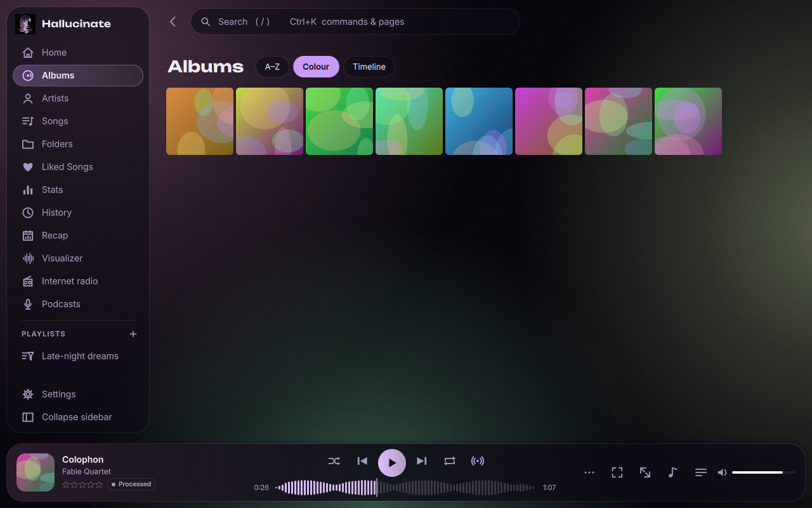This screenshot has height=508, width=812.
Task: Click the Processed status badge
Action: pos(131,485)
